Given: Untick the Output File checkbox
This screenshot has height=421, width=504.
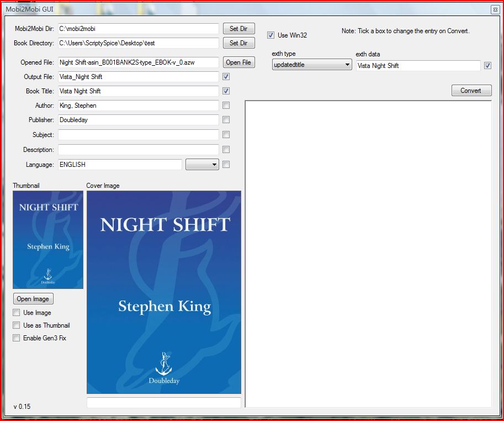Looking at the screenshot, I should click(226, 77).
